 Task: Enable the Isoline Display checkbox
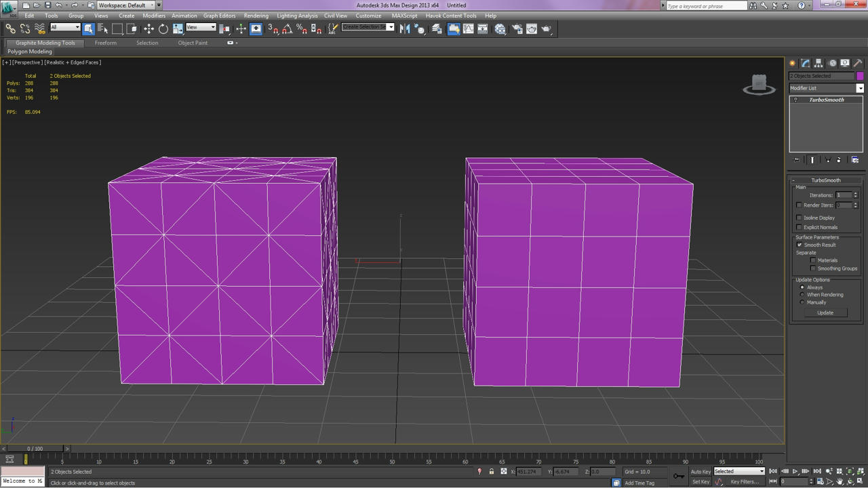pos(799,218)
